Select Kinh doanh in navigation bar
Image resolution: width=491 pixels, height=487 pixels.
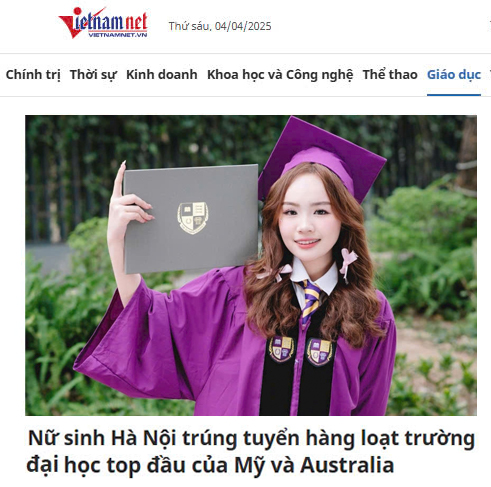pos(162,75)
